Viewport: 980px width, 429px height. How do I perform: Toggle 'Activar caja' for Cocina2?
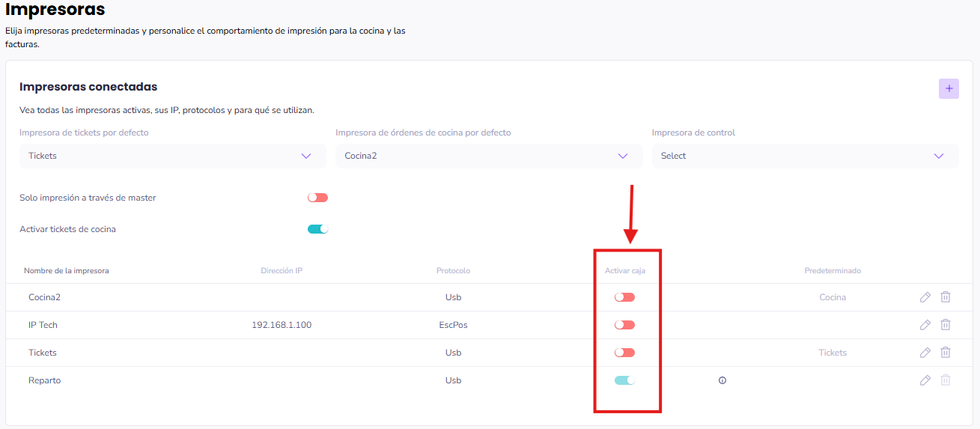(x=624, y=297)
